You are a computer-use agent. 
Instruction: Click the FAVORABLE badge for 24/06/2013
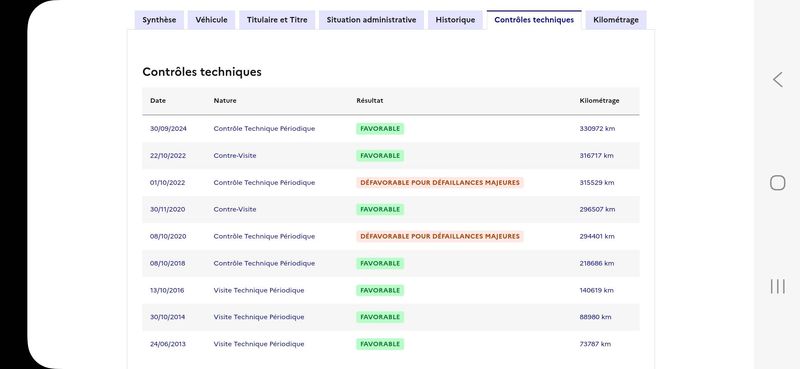pyautogui.click(x=380, y=344)
